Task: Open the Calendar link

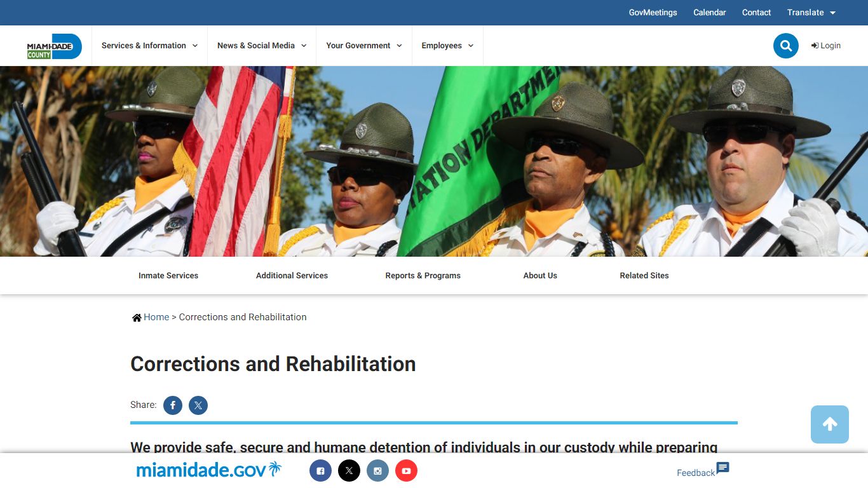Action: 709,13
